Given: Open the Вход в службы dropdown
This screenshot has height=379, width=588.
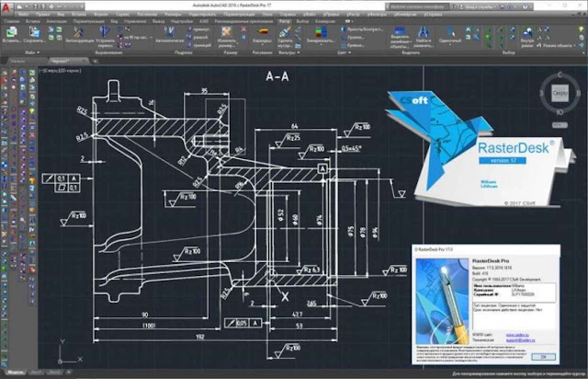Looking at the screenshot, I should coord(481,6).
